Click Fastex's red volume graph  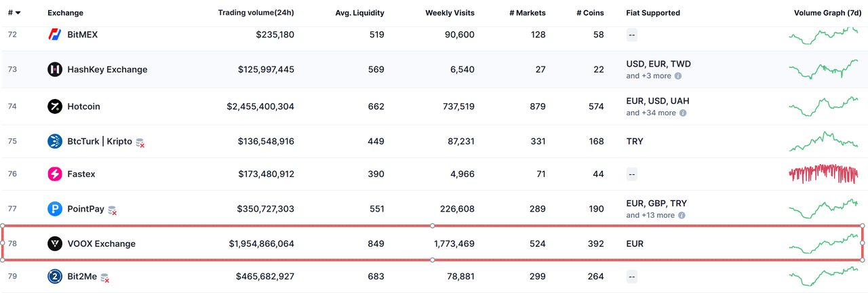pos(824,174)
